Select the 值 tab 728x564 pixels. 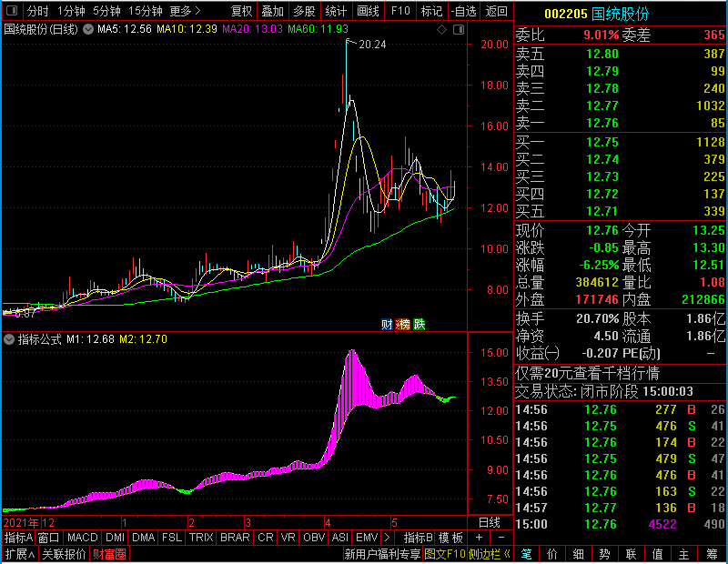pyautogui.click(x=657, y=554)
